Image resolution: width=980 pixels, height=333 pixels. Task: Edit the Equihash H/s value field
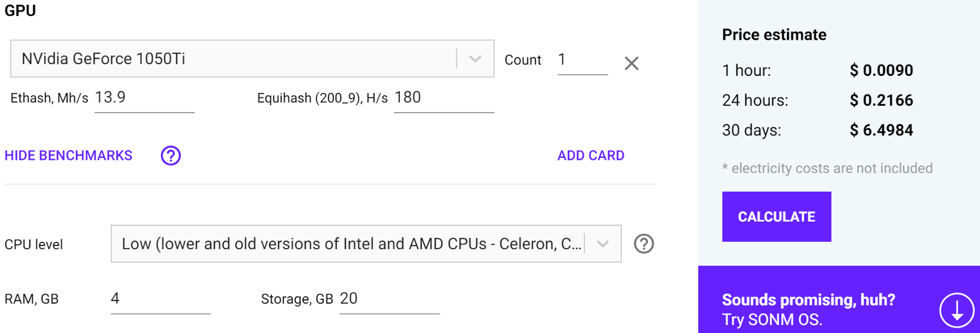[443, 98]
